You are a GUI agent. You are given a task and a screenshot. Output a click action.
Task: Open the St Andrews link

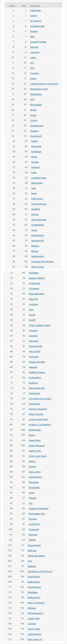[36, 21]
